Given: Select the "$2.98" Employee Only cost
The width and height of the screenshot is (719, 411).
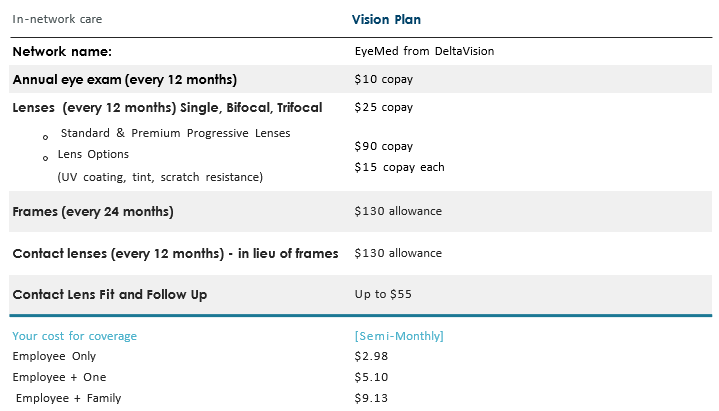Looking at the screenshot, I should 371,356.
